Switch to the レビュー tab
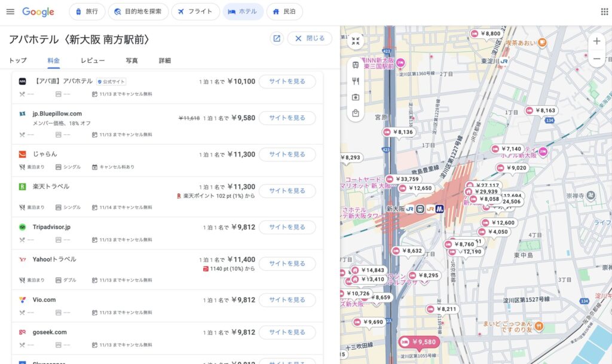Image resolution: width=612 pixels, height=364 pixels. (x=93, y=60)
